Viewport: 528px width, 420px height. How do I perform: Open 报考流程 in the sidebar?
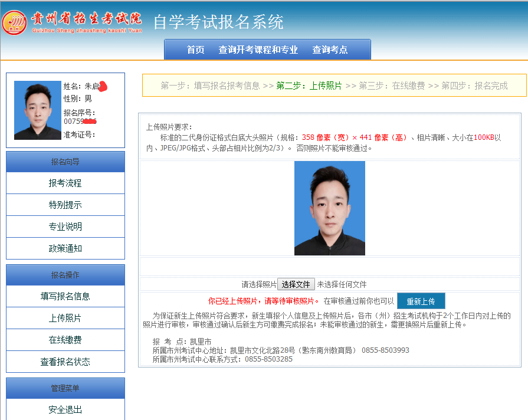pos(65,183)
